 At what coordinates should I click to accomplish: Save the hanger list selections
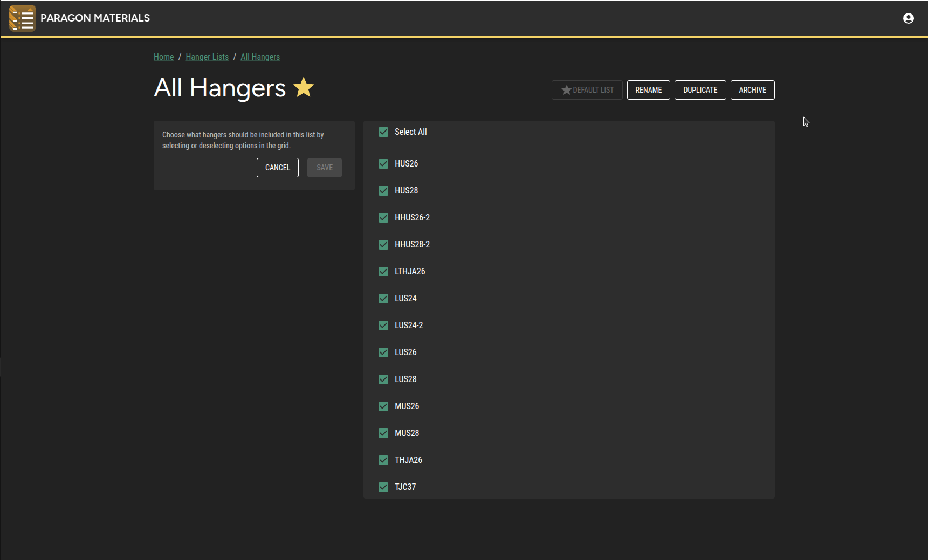pos(324,168)
